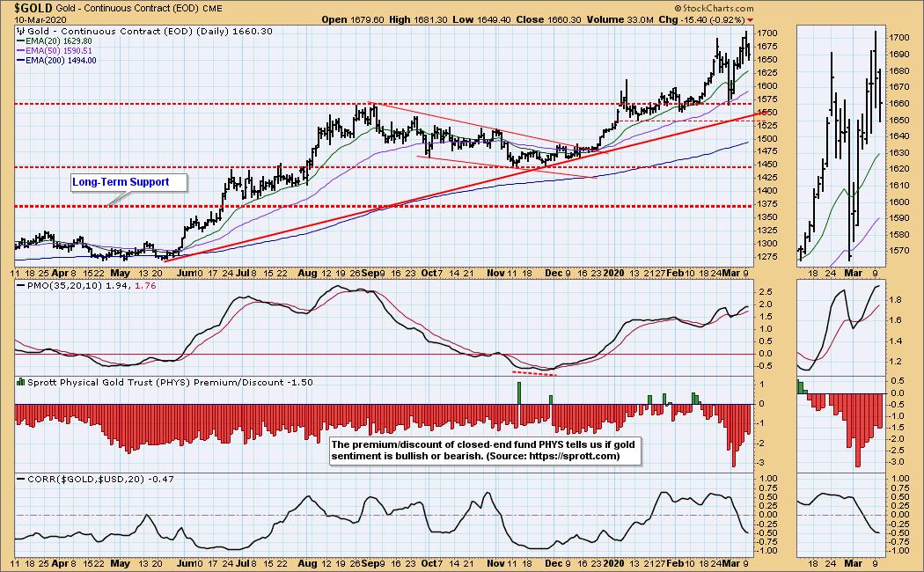
Task: Click the 1.8 label on the zoomed PMO axis
Action: click(895, 300)
